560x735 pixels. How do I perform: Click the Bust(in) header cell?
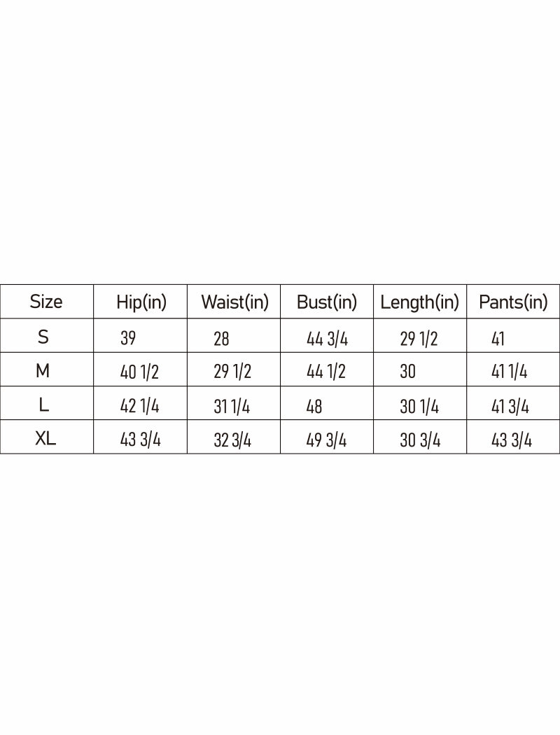click(x=327, y=302)
